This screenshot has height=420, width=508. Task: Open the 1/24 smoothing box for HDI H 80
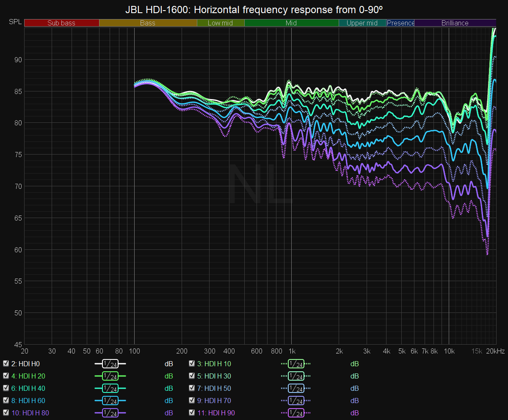(110, 413)
